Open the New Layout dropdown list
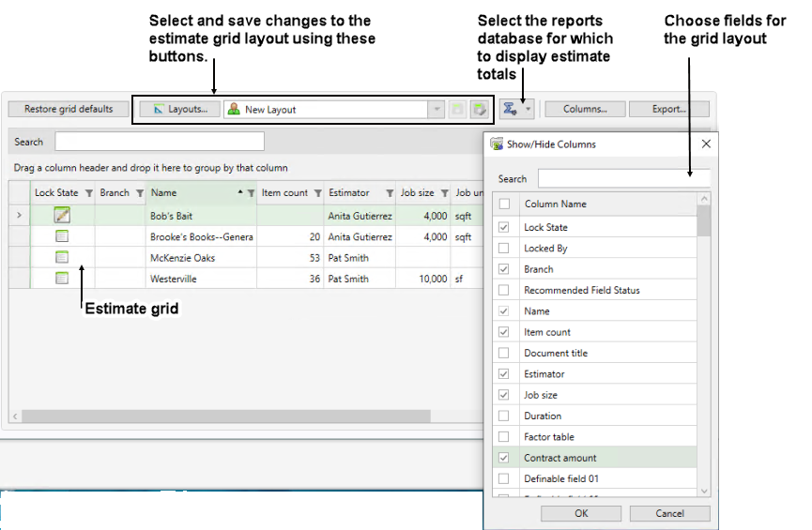812x530 pixels. coord(437,110)
